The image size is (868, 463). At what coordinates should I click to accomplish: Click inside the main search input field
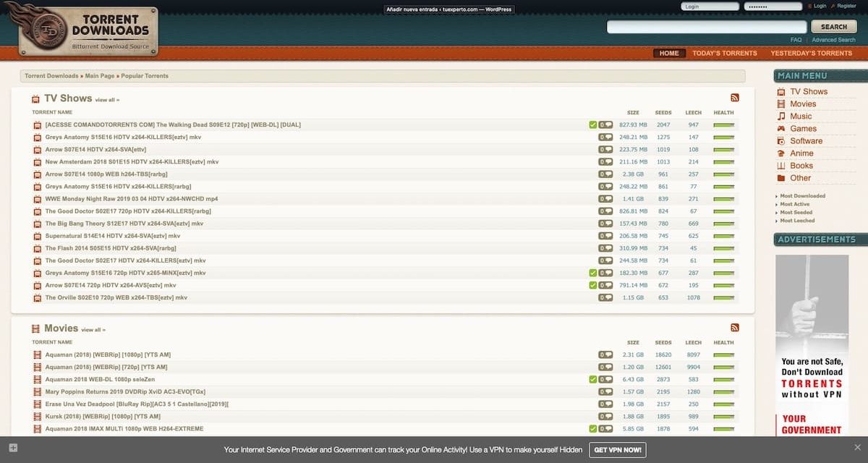[x=705, y=27]
